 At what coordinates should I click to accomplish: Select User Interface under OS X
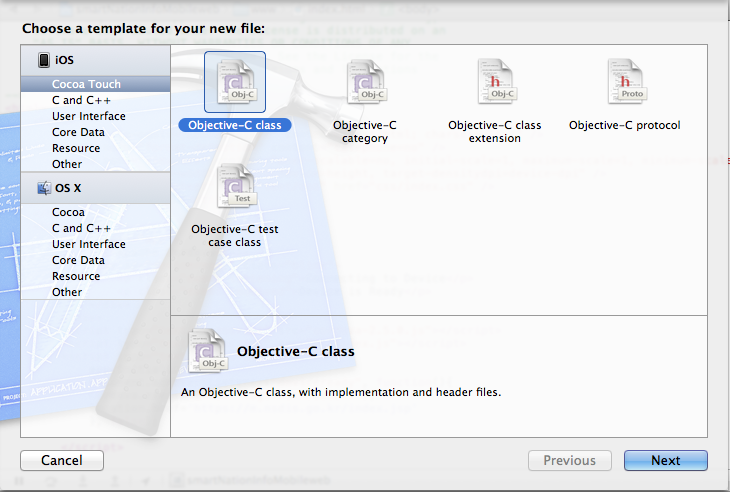coord(95,244)
